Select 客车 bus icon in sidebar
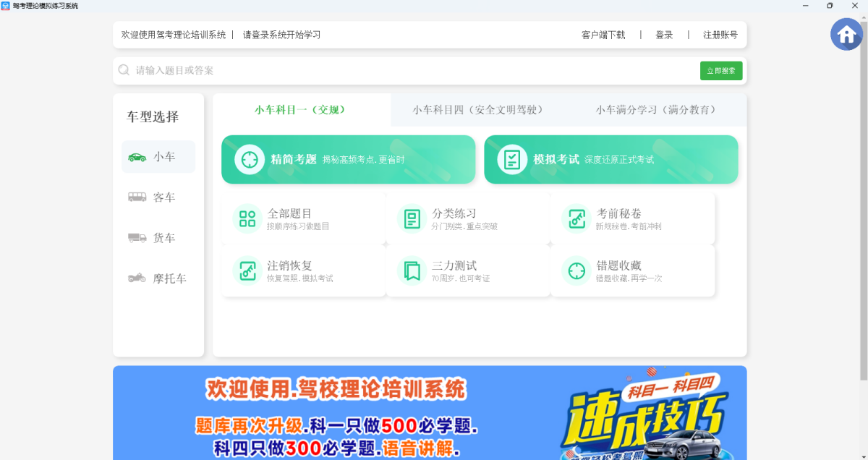This screenshot has height=460, width=868. pyautogui.click(x=137, y=197)
